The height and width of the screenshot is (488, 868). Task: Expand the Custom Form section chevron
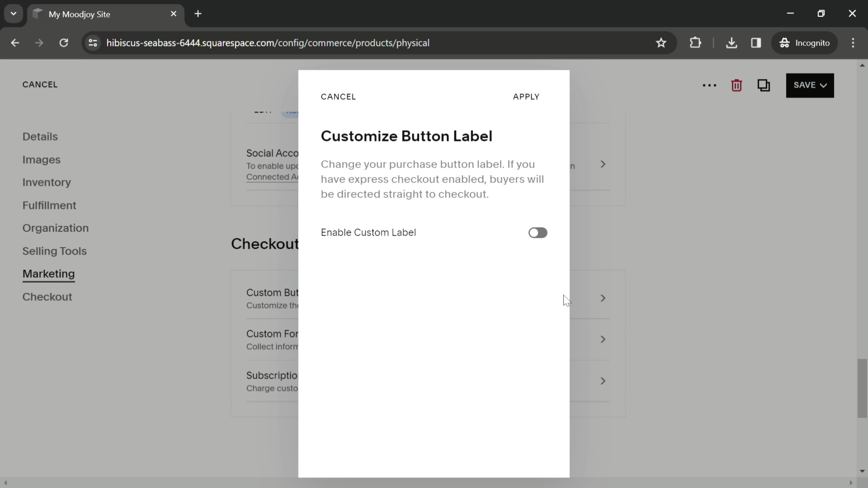(603, 339)
